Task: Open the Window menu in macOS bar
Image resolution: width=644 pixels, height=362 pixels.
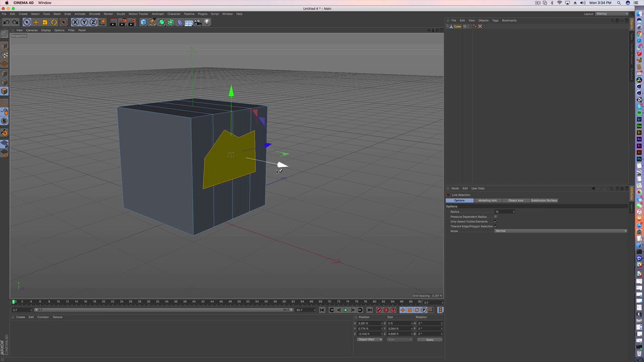Action: coord(45,3)
